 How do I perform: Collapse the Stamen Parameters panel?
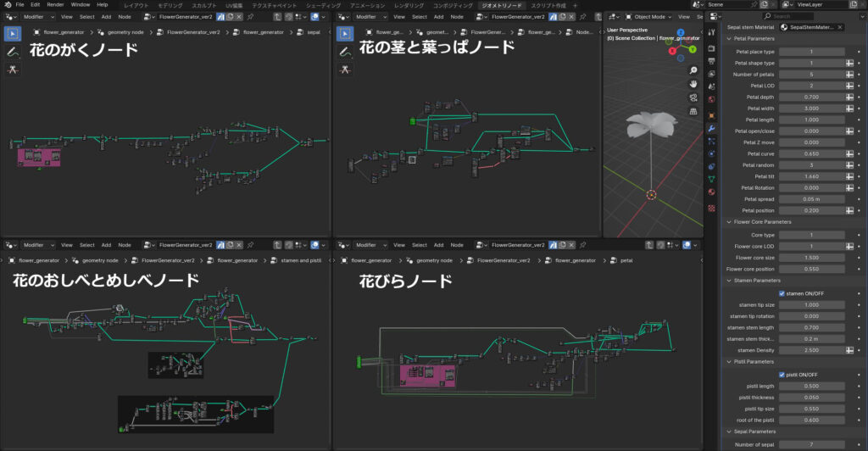click(x=729, y=281)
